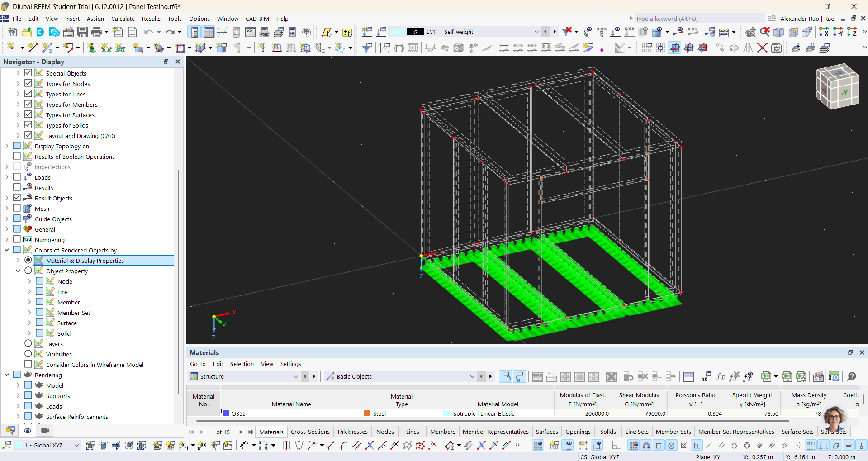Switch to the Cross-Sections tab
Viewport: 868px width, 461px height.
(x=310, y=432)
